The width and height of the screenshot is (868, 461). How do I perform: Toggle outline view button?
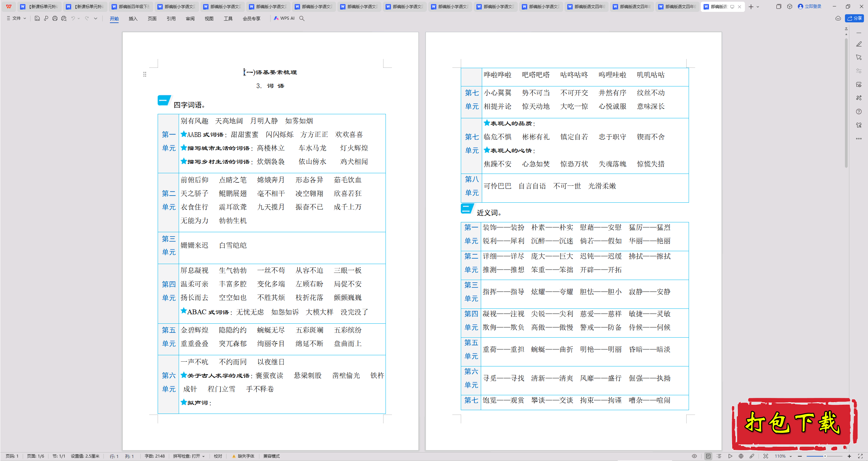[x=719, y=456]
